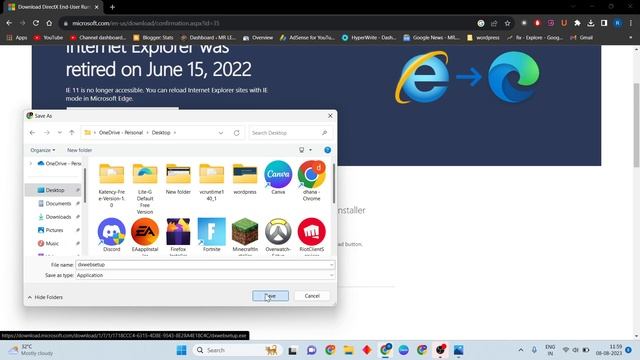
Task: Click OneDrive - Personal in the breadcrumb
Action: [121, 133]
